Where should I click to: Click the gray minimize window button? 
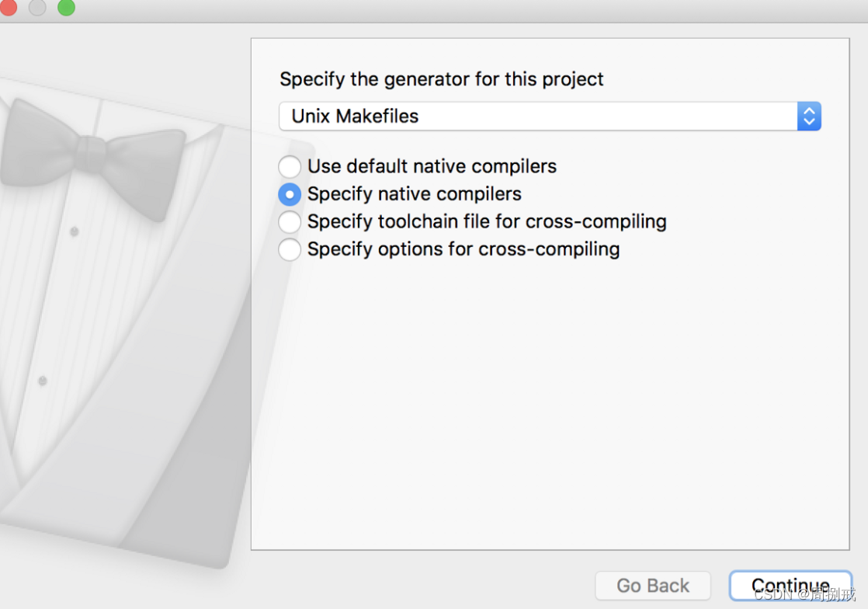point(37,7)
